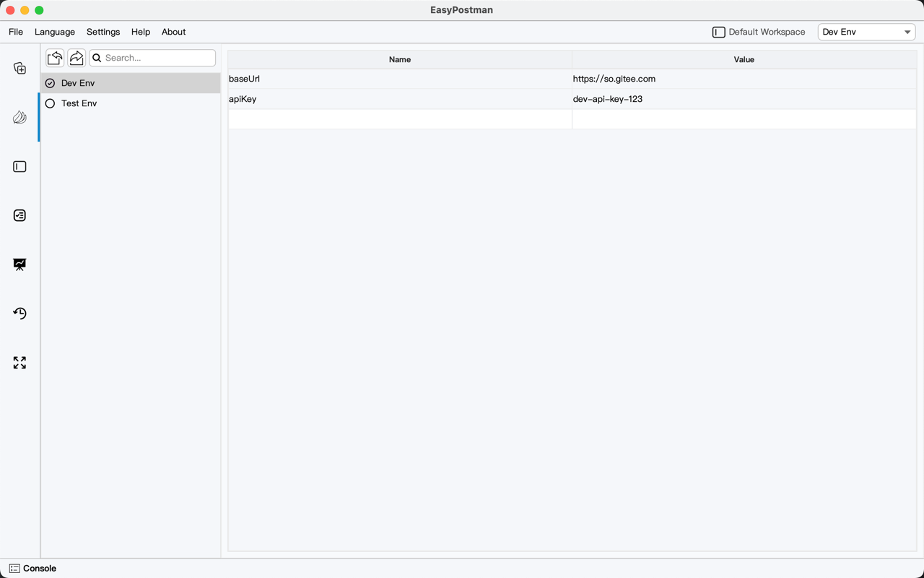Image resolution: width=924 pixels, height=578 pixels.
Task: Select the Dev Env list row
Action: click(x=131, y=83)
